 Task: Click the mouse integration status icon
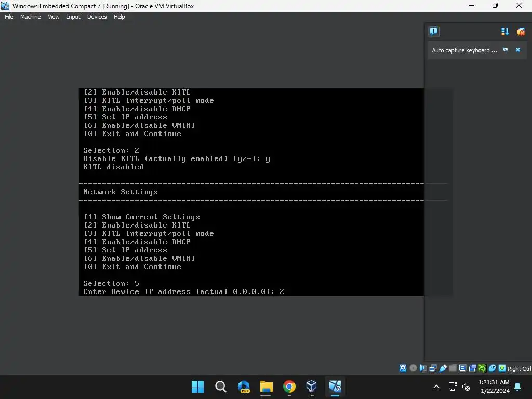(x=492, y=368)
